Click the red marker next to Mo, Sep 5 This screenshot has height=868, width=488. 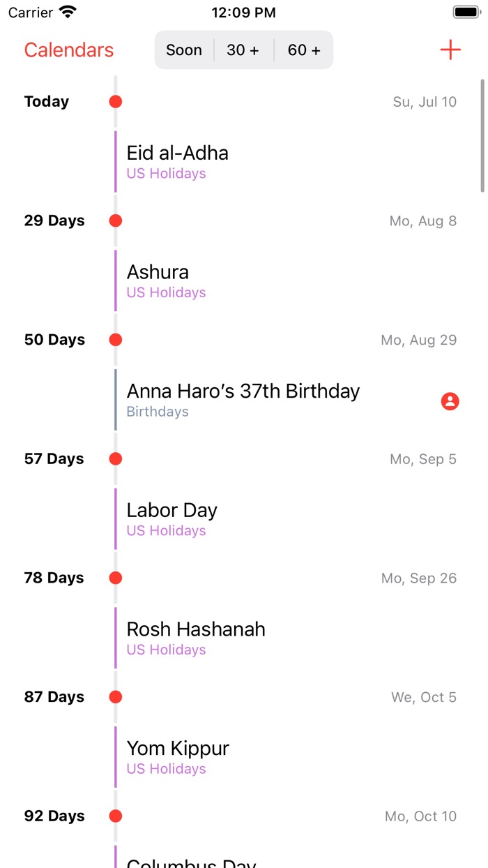click(x=114, y=458)
